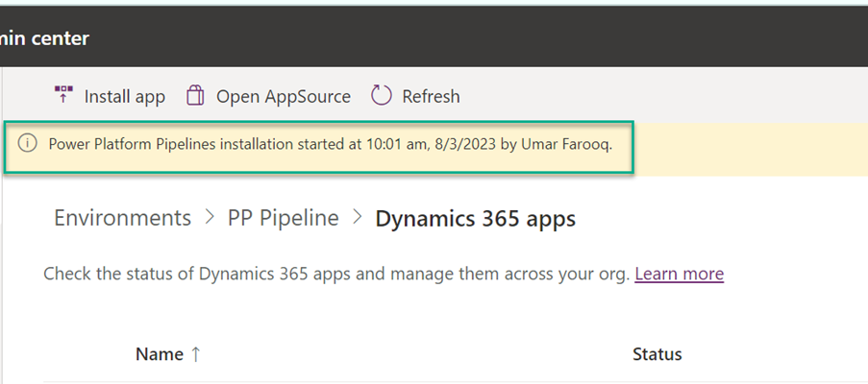Screen dimensions: 868x384
Task: Select the Open AppSource label
Action: click(x=283, y=96)
